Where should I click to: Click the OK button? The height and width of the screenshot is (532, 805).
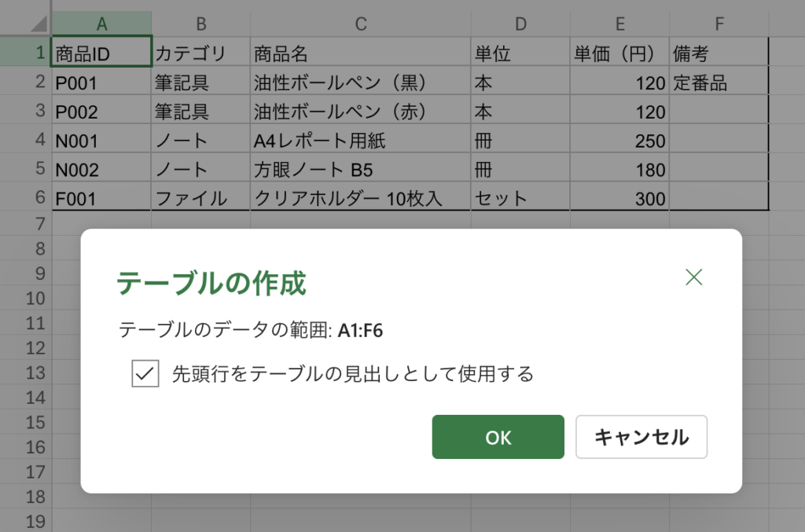(498, 437)
